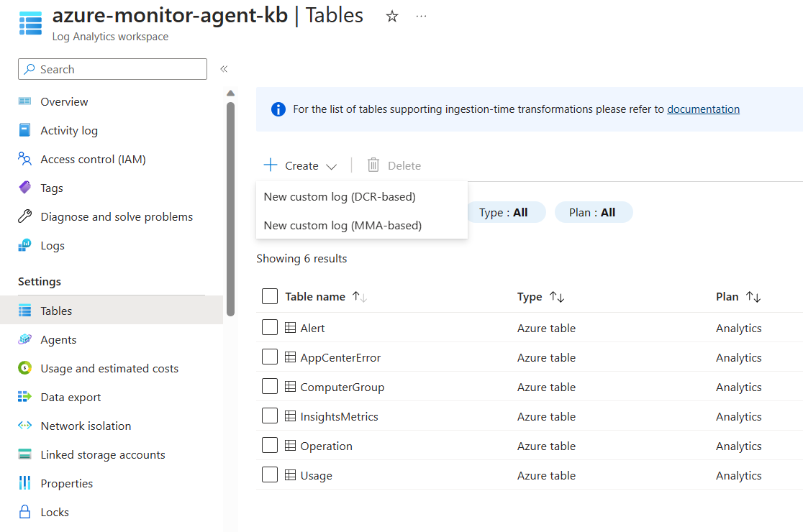Click the table icon beside InsightsMetrics
The height and width of the screenshot is (532, 803).
click(290, 416)
